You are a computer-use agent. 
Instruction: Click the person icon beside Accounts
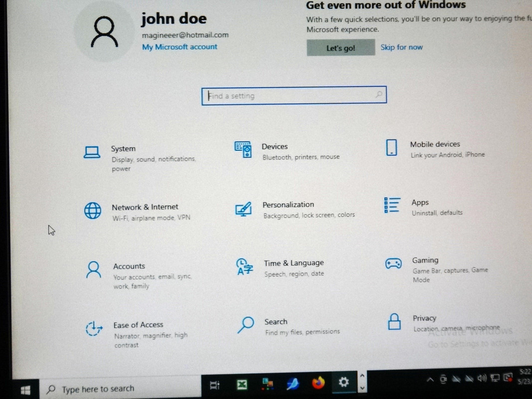point(94,270)
